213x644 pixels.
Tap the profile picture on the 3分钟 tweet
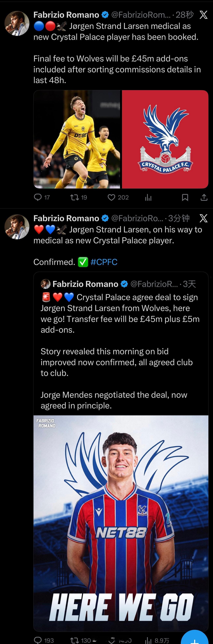pos(17,227)
